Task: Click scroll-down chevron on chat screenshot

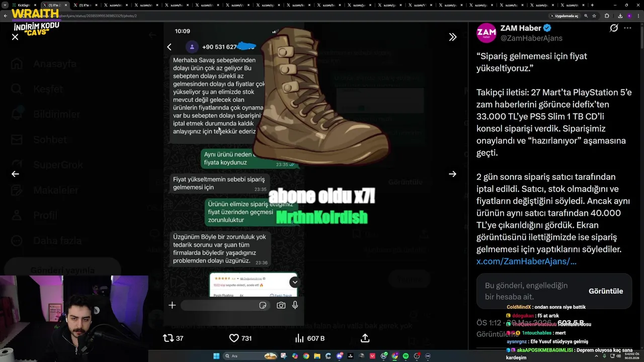Action: 295,282
